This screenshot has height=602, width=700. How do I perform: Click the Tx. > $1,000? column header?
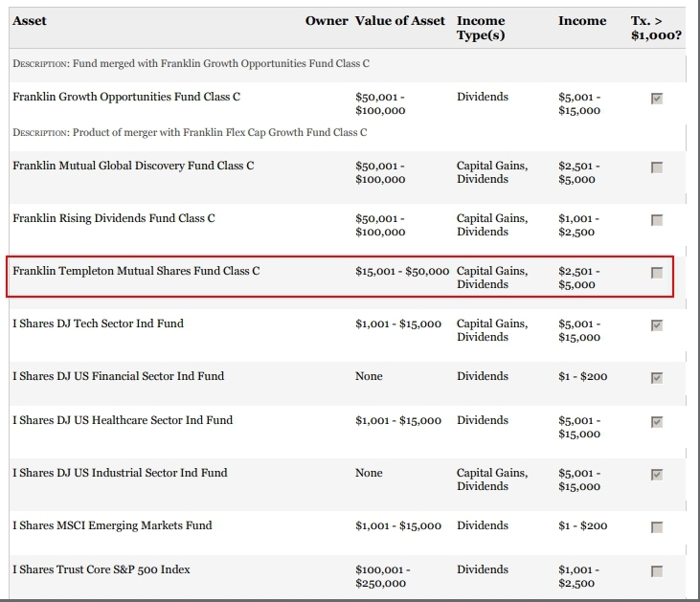pyautogui.click(x=656, y=28)
